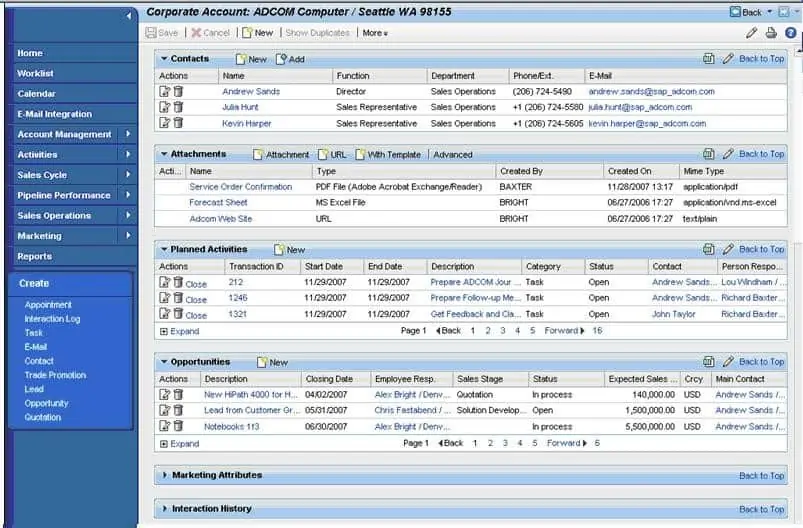Open the More dropdown menu
This screenshot has width=803, height=528.
375,33
